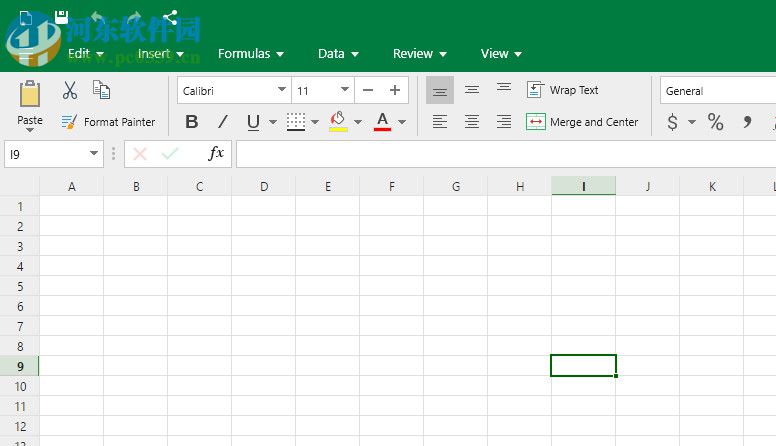Click the share icon in top bar
Viewport: 776px width, 446px height.
170,18
